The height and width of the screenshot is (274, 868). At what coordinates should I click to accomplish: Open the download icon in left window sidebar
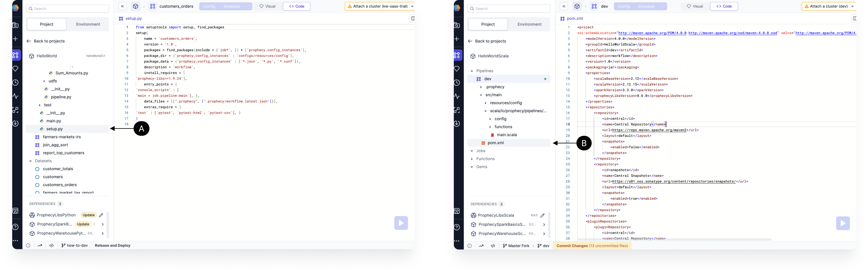[x=16, y=123]
